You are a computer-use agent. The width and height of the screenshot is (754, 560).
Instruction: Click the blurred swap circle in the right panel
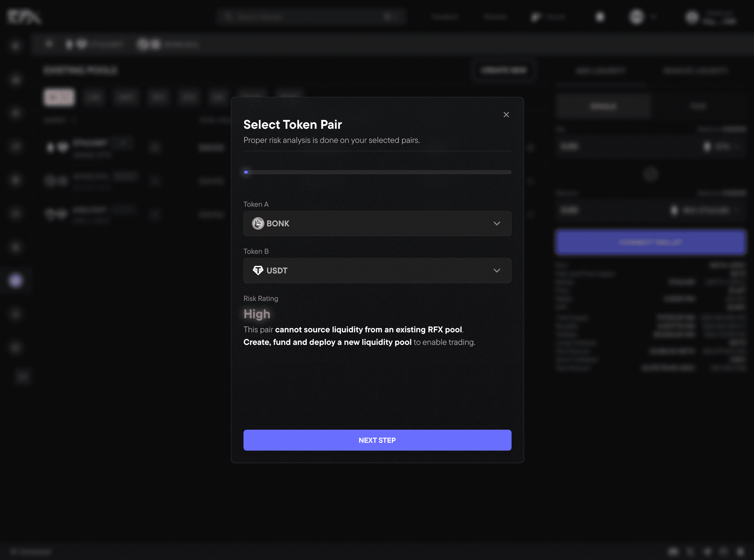tap(650, 175)
